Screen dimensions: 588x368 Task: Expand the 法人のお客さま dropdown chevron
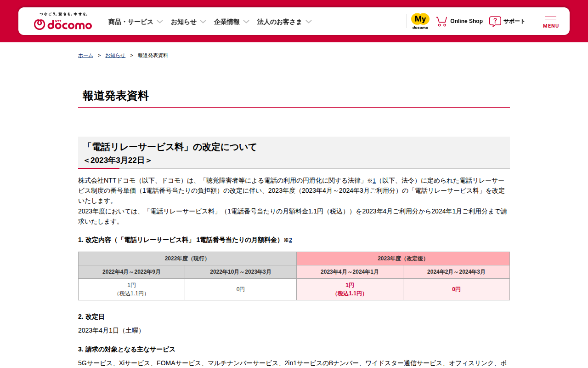(309, 22)
